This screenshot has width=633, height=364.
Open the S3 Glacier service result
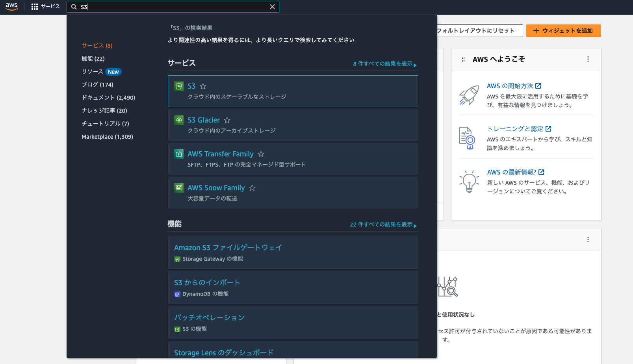pos(293,125)
